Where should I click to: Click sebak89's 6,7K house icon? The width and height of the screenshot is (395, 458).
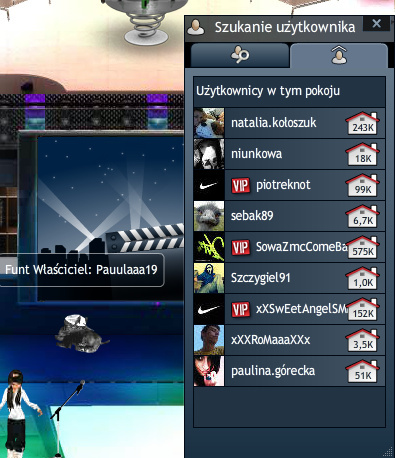[x=362, y=216]
